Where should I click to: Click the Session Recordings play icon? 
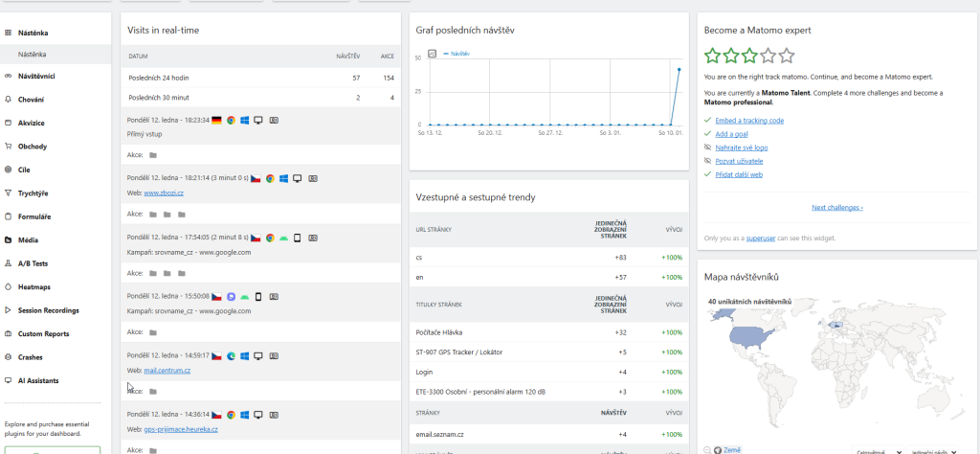click(x=9, y=310)
